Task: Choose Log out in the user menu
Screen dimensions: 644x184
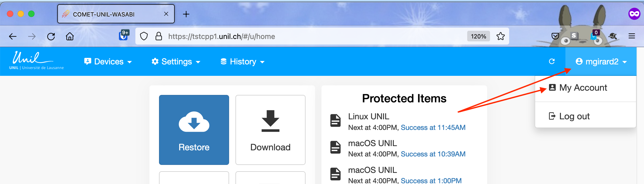Action: [x=574, y=116]
